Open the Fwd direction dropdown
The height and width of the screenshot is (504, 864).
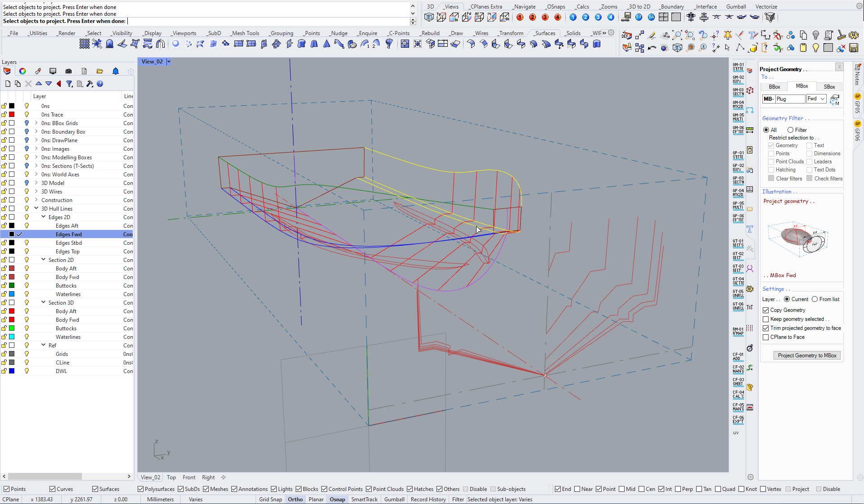pyautogui.click(x=816, y=99)
